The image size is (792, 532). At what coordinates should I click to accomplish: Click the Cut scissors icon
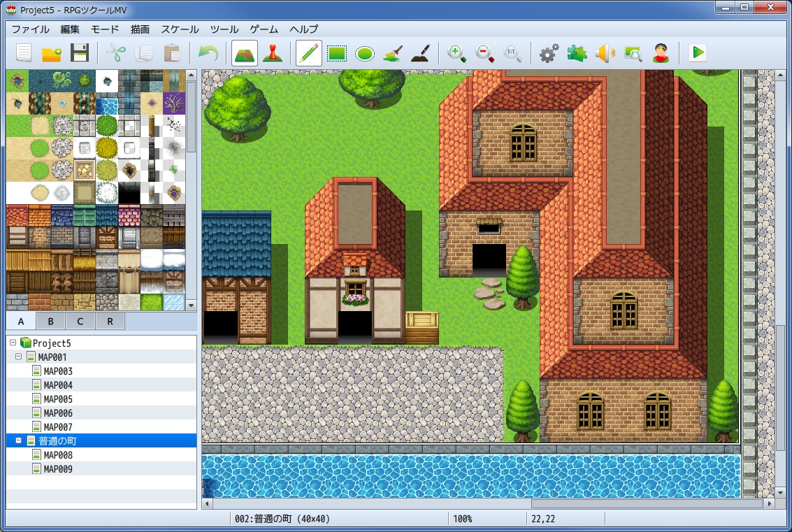click(x=116, y=52)
